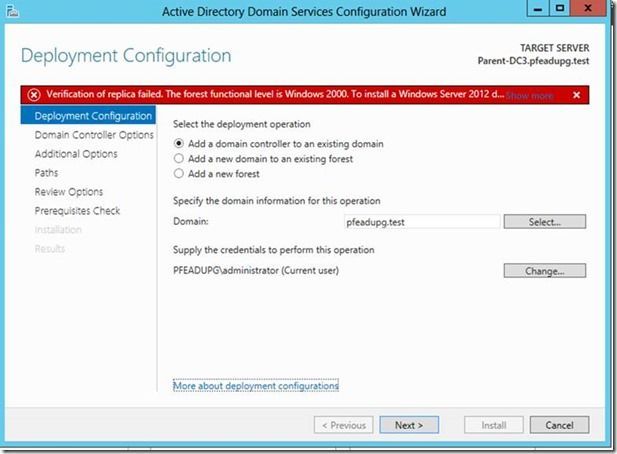The height and width of the screenshot is (454, 617).
Task: Click the Cancel button
Action: point(559,425)
